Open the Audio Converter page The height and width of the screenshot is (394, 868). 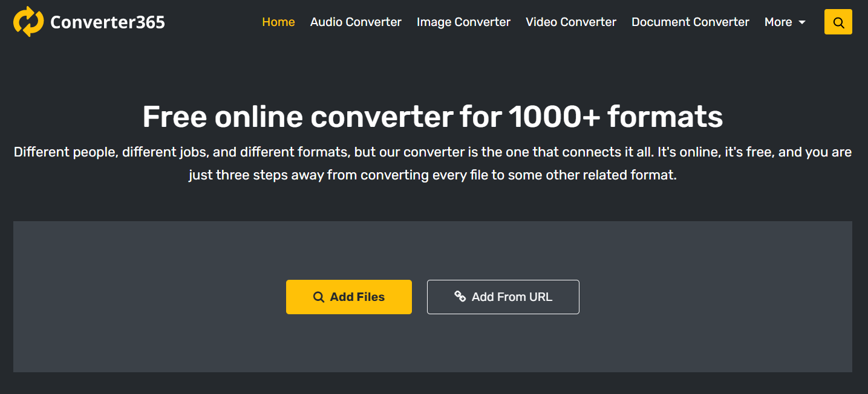point(356,22)
